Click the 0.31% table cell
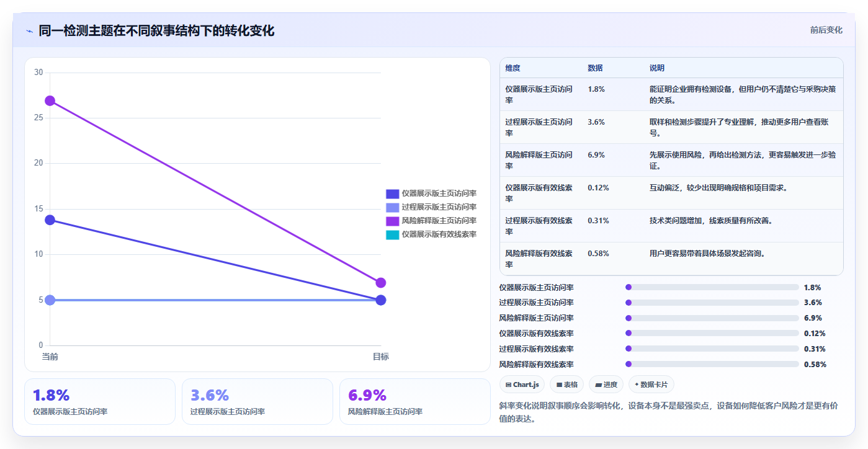The image size is (868, 449). coord(598,220)
